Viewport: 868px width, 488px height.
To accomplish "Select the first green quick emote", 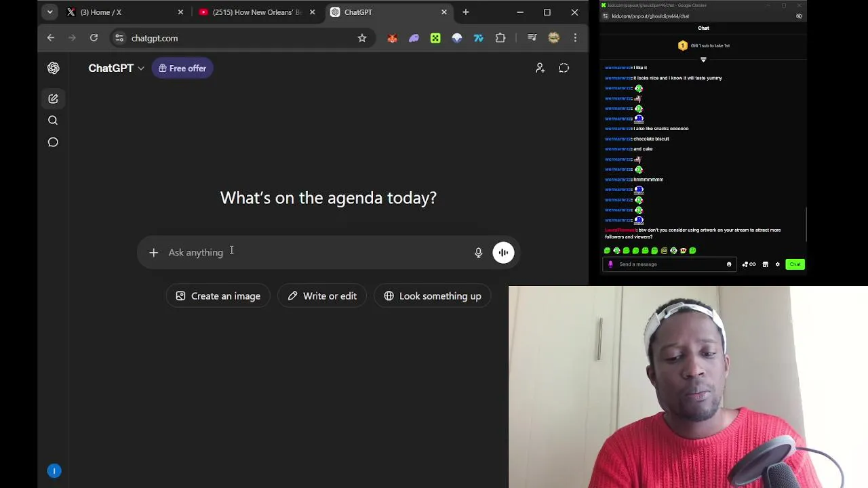I will click(x=607, y=251).
